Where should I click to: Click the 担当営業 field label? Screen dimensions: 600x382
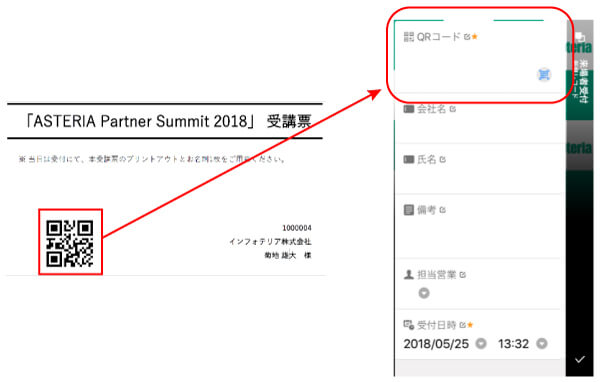(x=437, y=274)
